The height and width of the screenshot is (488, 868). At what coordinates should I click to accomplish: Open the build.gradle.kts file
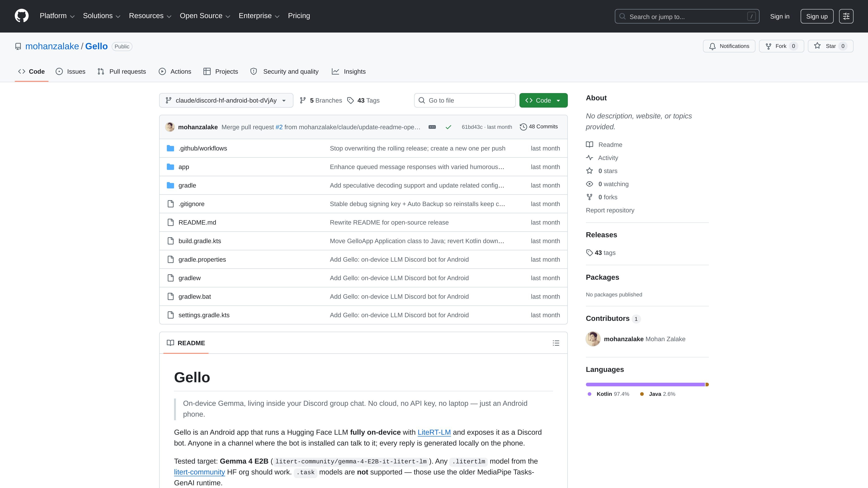[x=200, y=241]
